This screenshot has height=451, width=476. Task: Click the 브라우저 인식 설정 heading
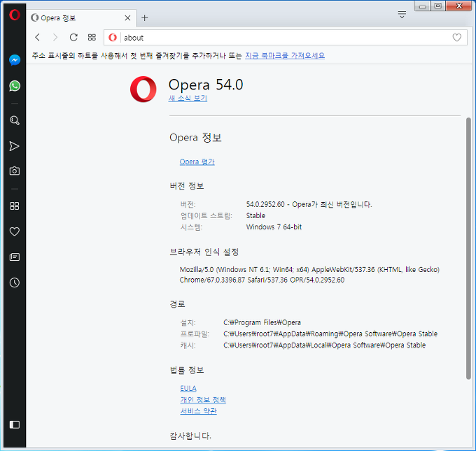pos(204,252)
